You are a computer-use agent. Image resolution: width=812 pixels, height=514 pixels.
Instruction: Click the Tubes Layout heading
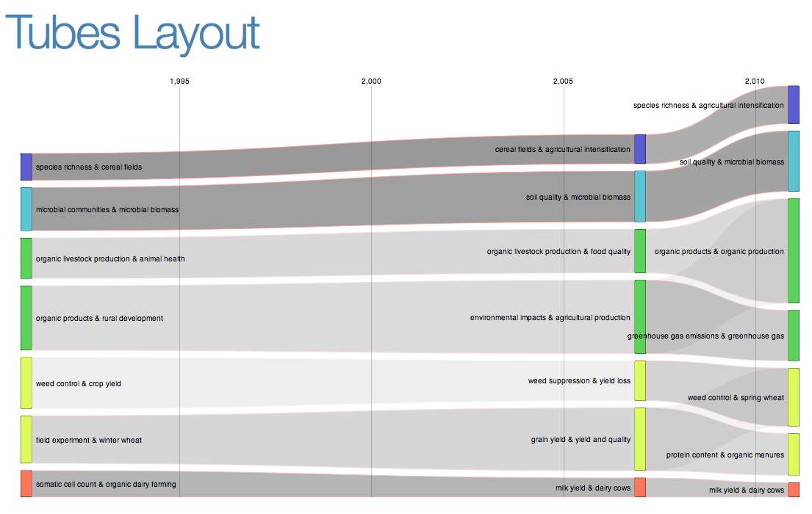[133, 33]
